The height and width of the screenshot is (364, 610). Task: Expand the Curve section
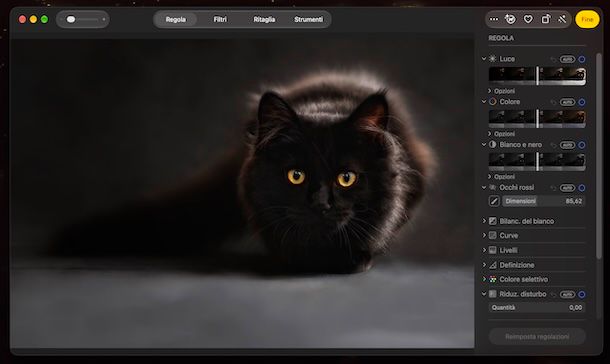pyautogui.click(x=484, y=235)
